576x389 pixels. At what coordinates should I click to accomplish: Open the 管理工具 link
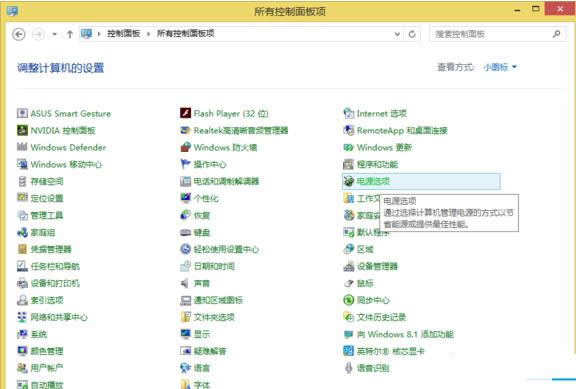pos(47,215)
